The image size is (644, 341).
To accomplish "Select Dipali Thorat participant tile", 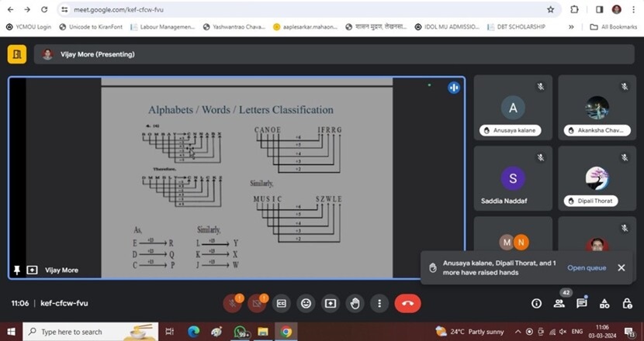I will tap(597, 178).
